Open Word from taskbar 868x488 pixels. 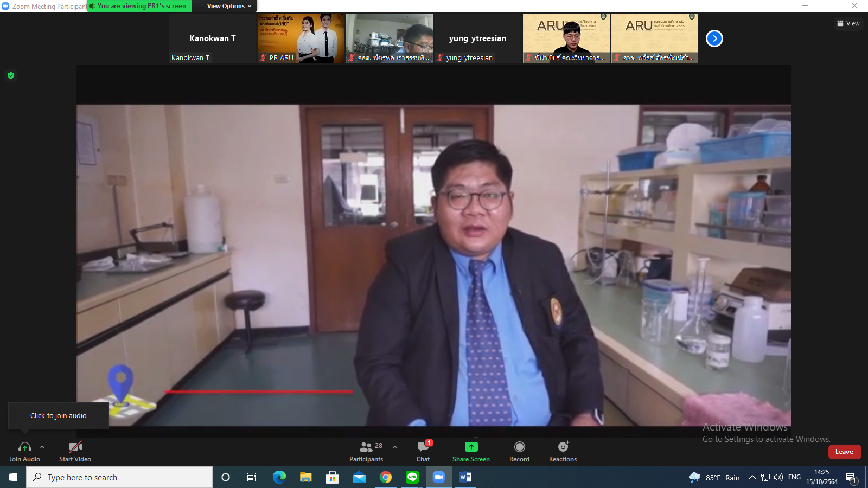(465, 477)
